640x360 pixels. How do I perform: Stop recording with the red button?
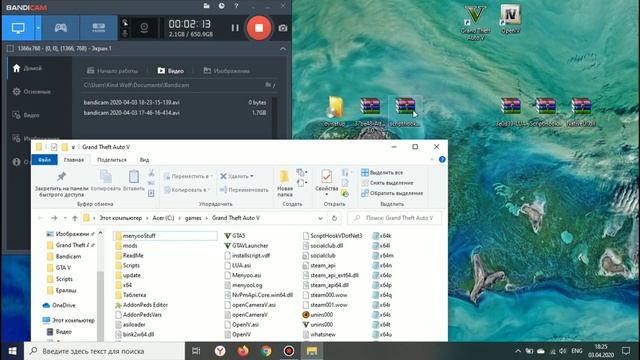tap(259, 28)
